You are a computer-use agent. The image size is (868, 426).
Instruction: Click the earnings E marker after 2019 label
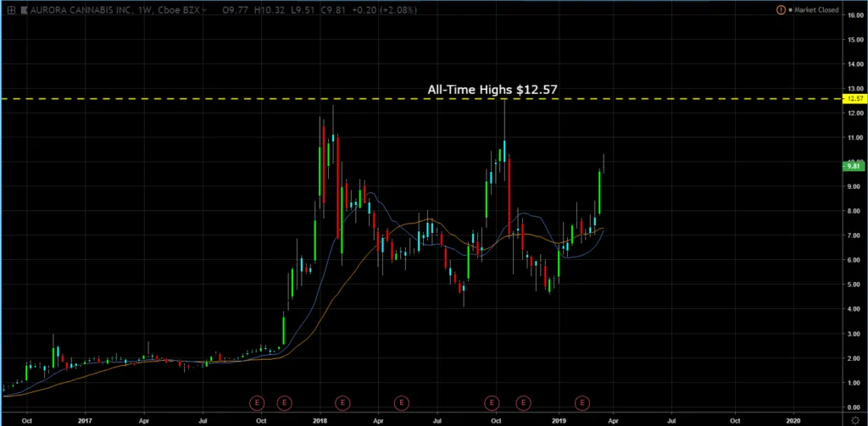tap(582, 403)
